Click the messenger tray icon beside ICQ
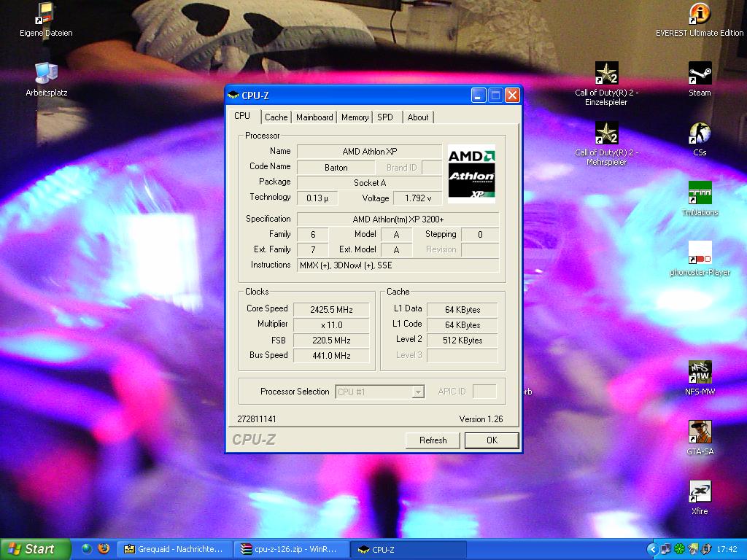Viewport: 747px width, 560px height. pyautogui.click(x=693, y=549)
